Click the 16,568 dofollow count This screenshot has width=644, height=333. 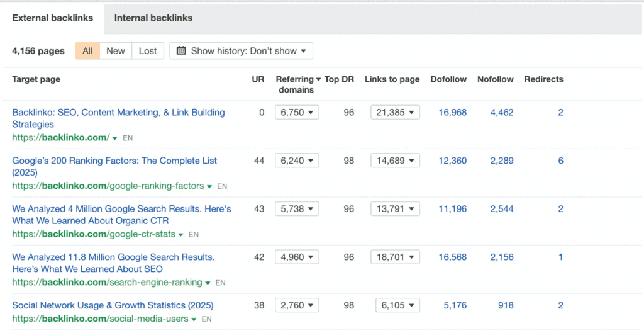click(x=453, y=257)
